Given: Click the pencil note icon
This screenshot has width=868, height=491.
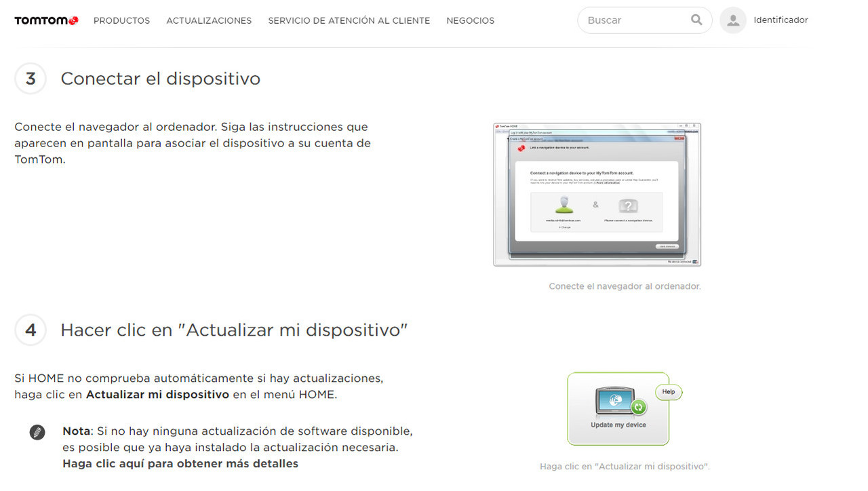Looking at the screenshot, I should click(37, 432).
